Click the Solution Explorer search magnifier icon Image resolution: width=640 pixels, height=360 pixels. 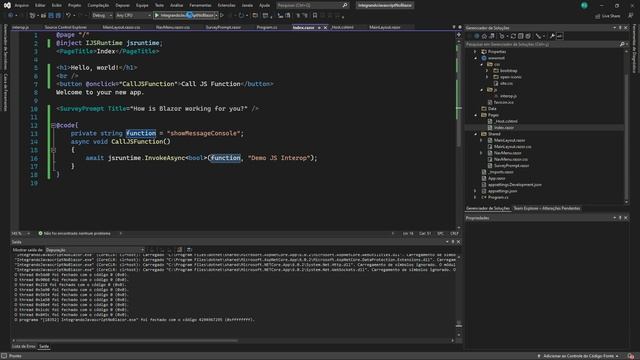pyautogui.click(x=622, y=44)
